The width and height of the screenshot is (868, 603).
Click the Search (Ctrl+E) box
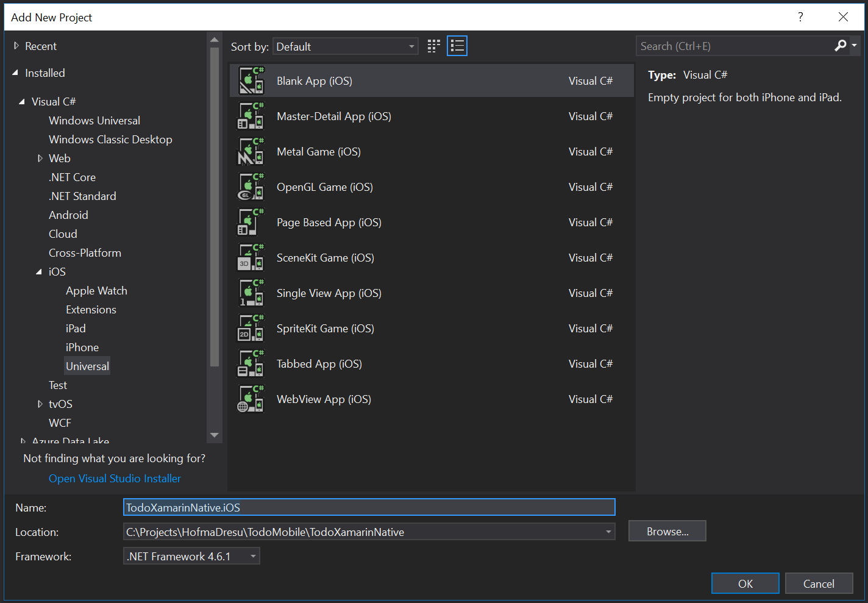pyautogui.click(x=735, y=46)
